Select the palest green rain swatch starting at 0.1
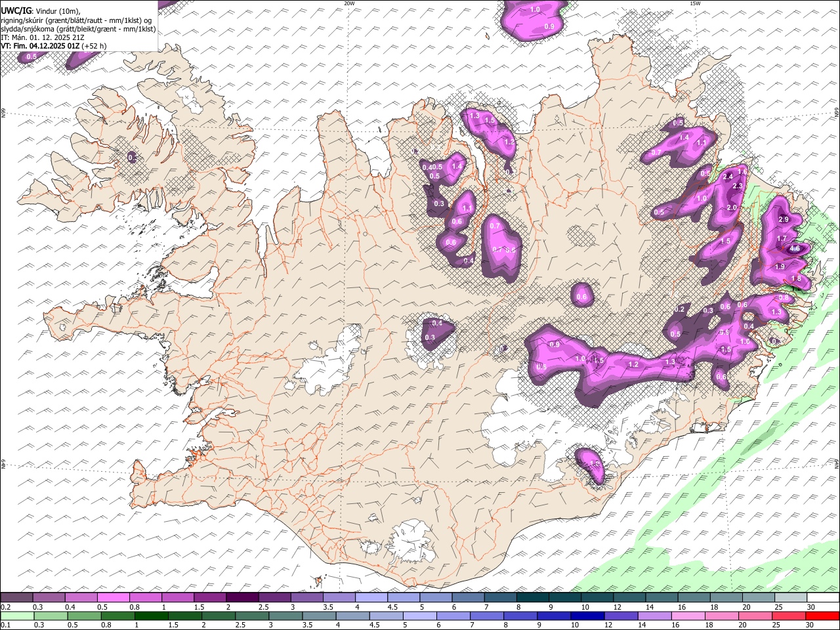The image size is (840, 630). coord(16,616)
